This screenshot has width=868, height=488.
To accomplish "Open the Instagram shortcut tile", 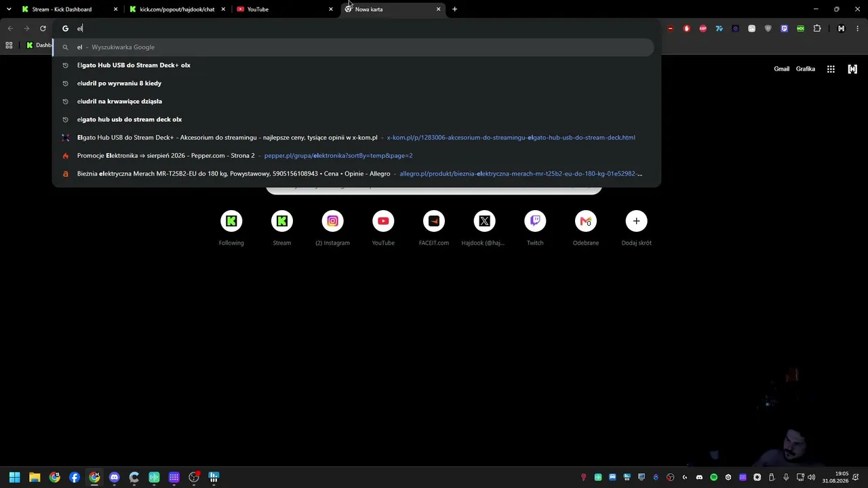I will point(332,228).
